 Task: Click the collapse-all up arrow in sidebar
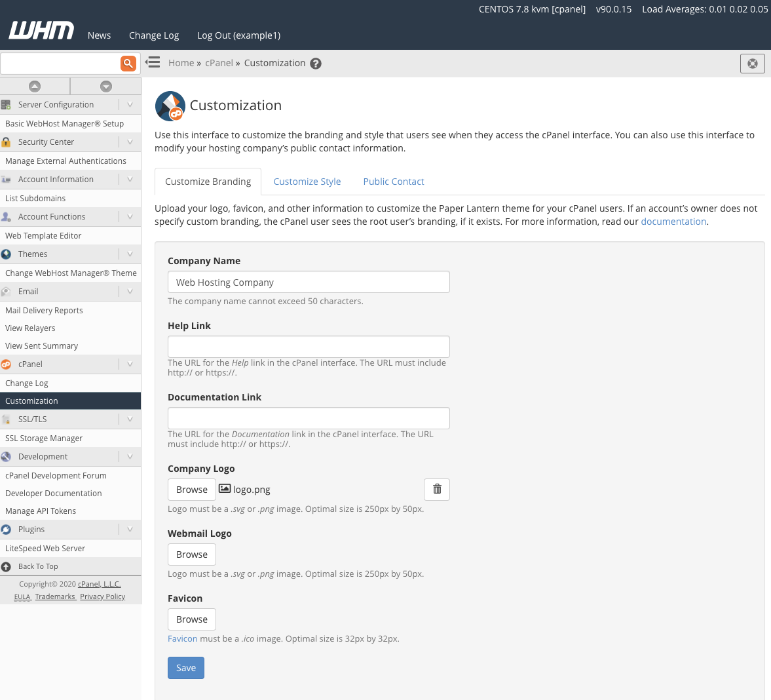point(35,87)
